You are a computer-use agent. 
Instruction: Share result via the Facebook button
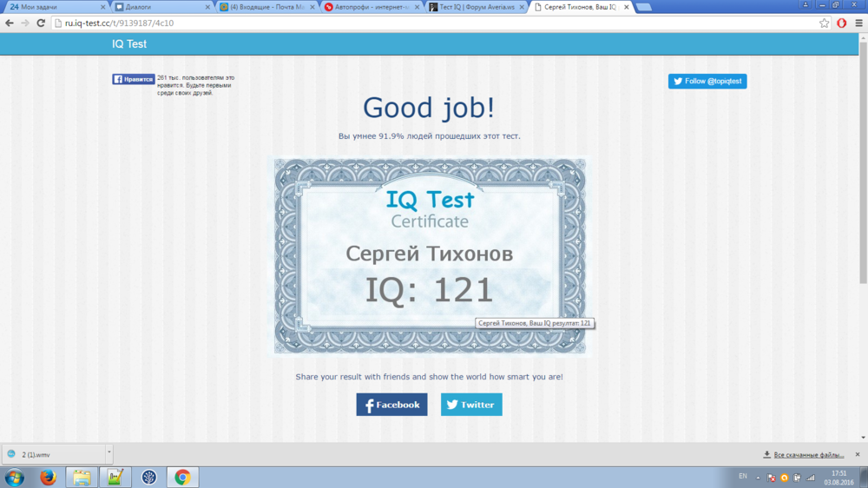pyautogui.click(x=391, y=405)
